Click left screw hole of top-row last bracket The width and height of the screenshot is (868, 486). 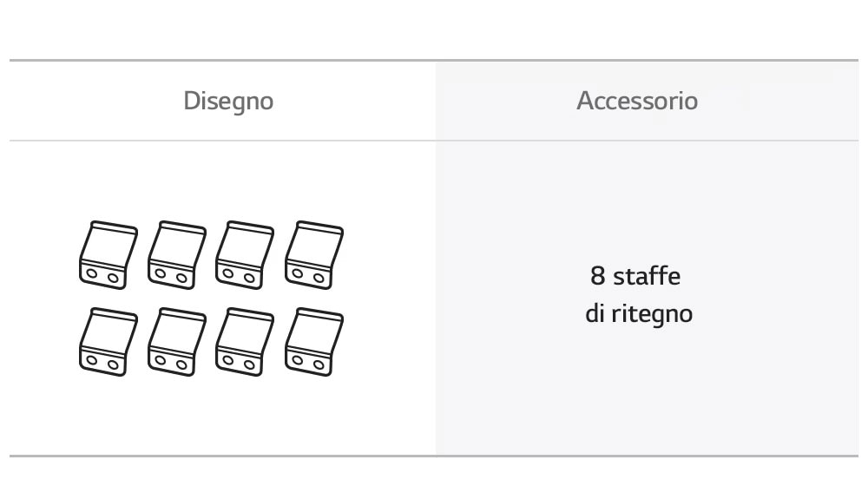point(299,273)
